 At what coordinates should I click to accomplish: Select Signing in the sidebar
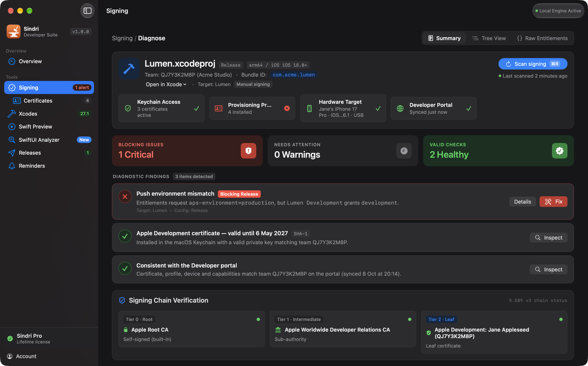click(x=49, y=87)
